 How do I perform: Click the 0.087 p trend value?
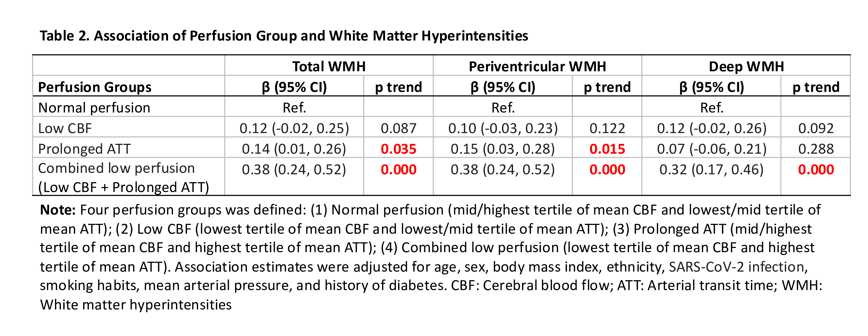click(x=398, y=128)
